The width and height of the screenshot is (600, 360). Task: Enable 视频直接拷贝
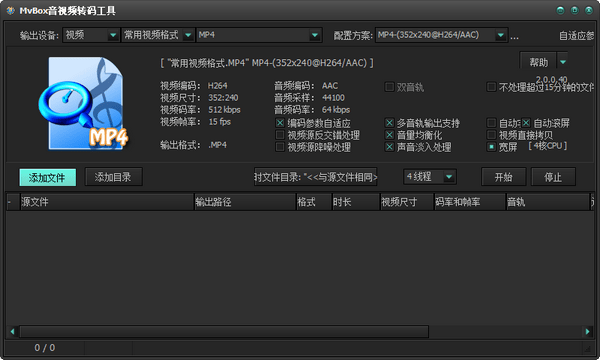491,135
